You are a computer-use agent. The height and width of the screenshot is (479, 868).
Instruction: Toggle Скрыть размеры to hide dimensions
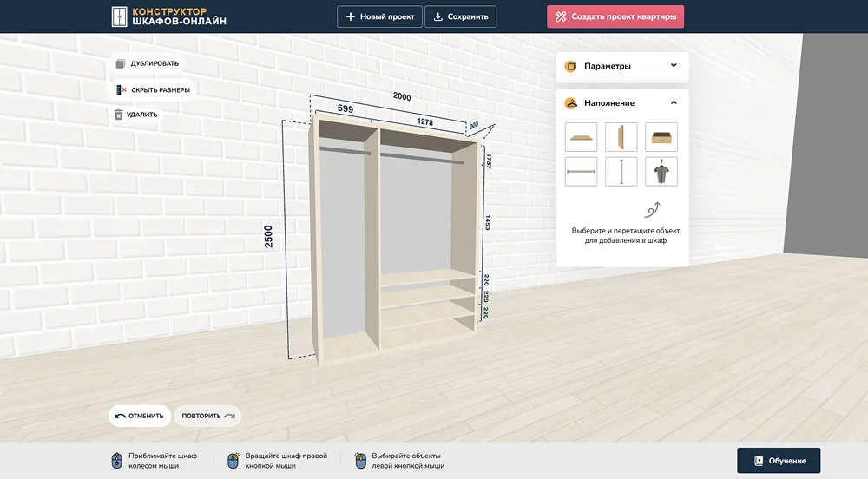pyautogui.click(x=153, y=89)
